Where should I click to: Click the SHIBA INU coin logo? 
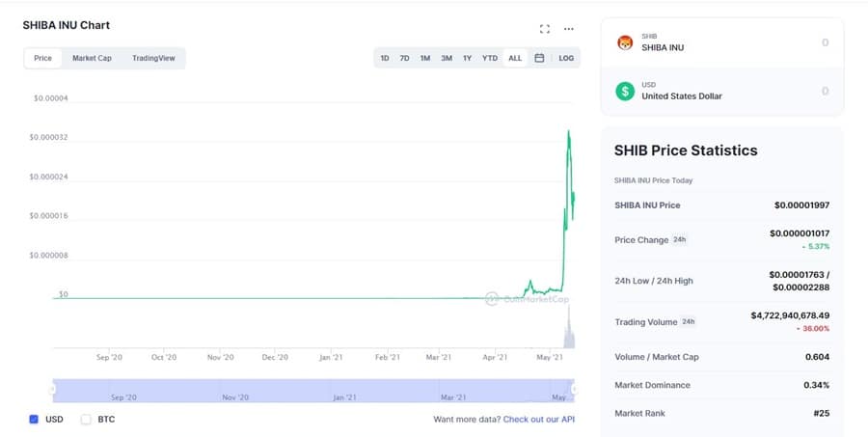coord(626,42)
